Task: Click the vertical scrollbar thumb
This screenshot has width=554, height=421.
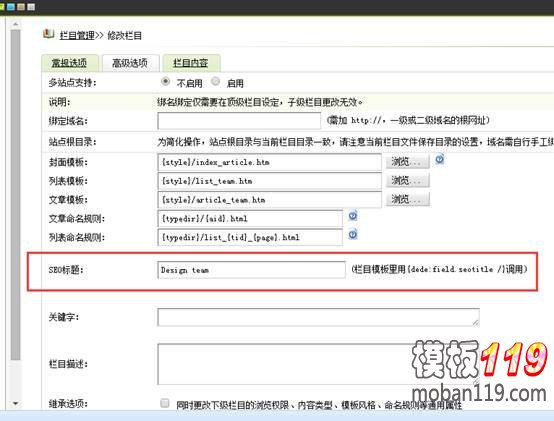Action: [15, 195]
